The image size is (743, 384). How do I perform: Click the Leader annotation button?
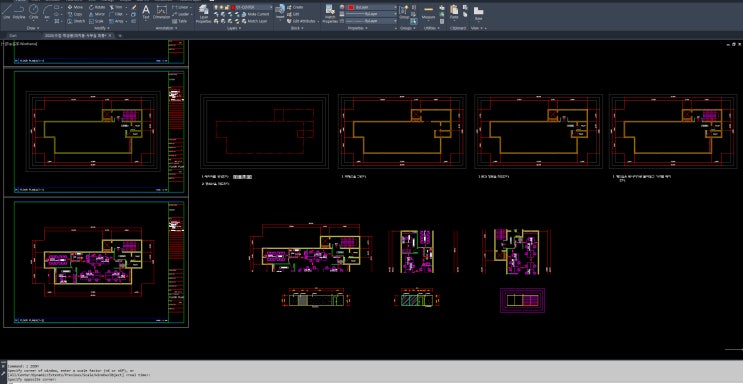pos(181,14)
